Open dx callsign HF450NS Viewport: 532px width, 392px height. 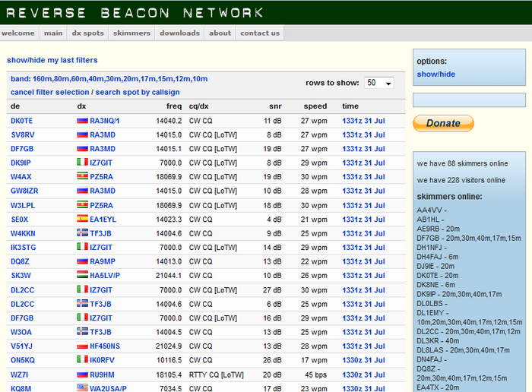point(105,346)
